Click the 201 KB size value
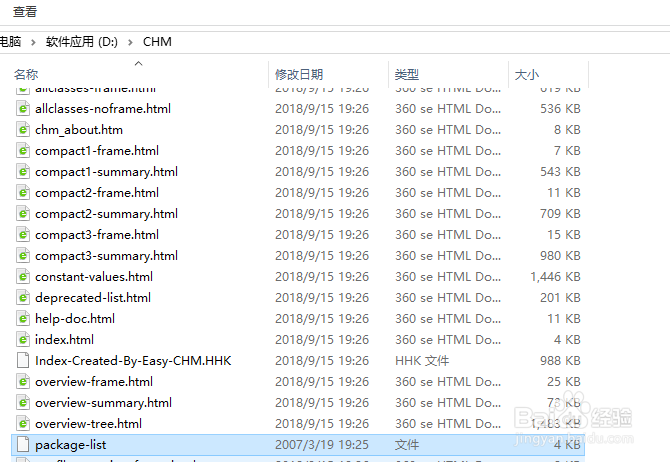Screen dimensions: 670x462 click(560, 297)
